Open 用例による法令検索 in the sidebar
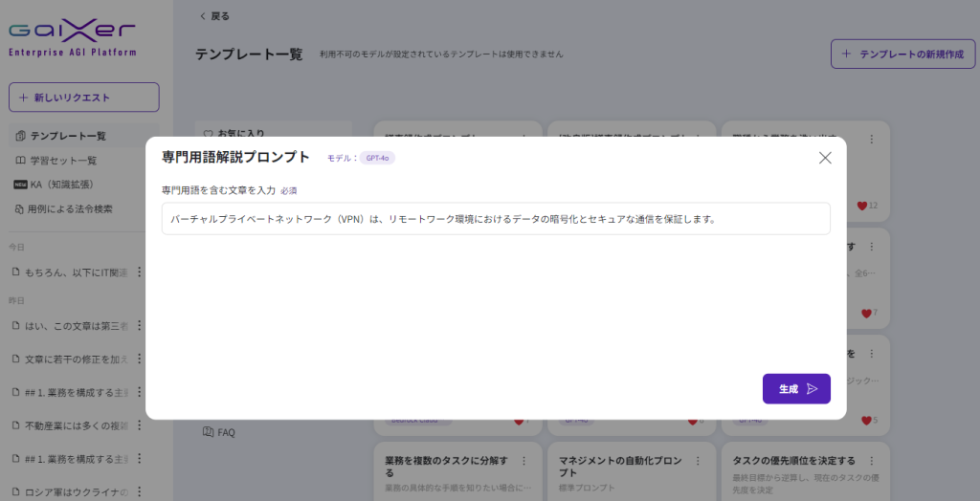 (x=68, y=208)
